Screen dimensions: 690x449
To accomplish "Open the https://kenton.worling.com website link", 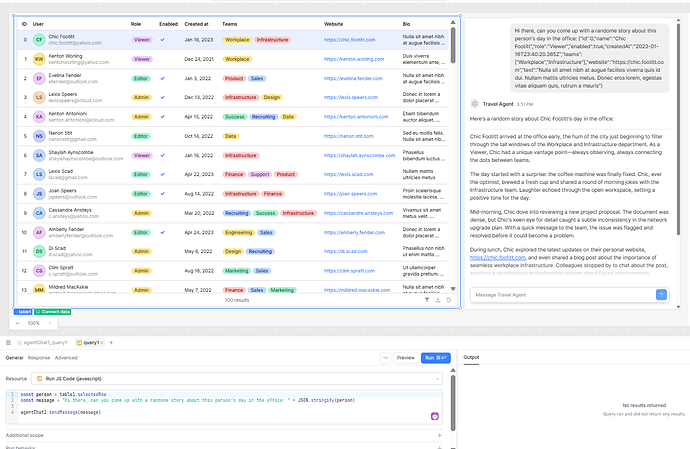I will 354,59.
